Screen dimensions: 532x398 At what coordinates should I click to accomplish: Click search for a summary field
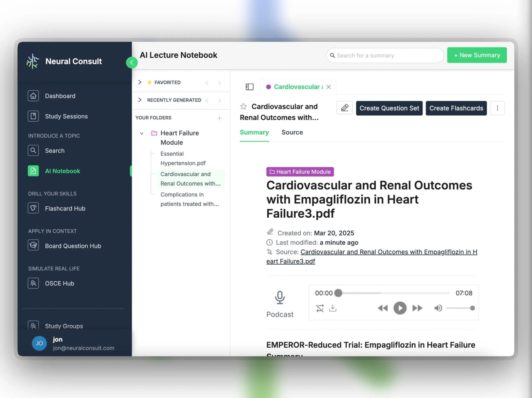[x=385, y=56]
